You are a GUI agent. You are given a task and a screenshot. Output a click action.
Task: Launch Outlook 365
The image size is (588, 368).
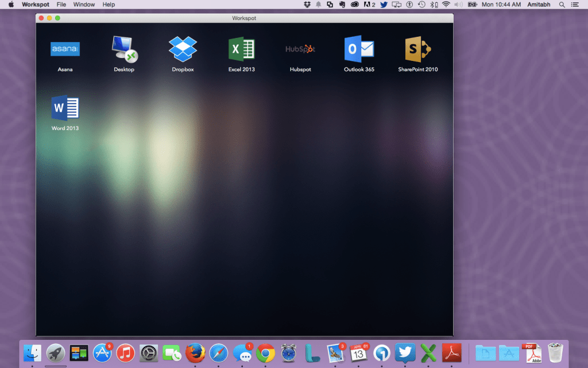click(359, 49)
